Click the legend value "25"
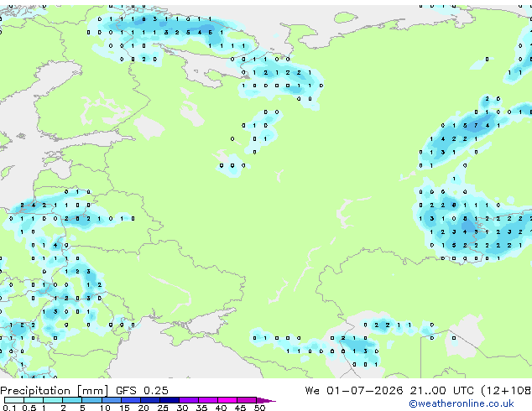The image size is (532, 411). (163, 408)
